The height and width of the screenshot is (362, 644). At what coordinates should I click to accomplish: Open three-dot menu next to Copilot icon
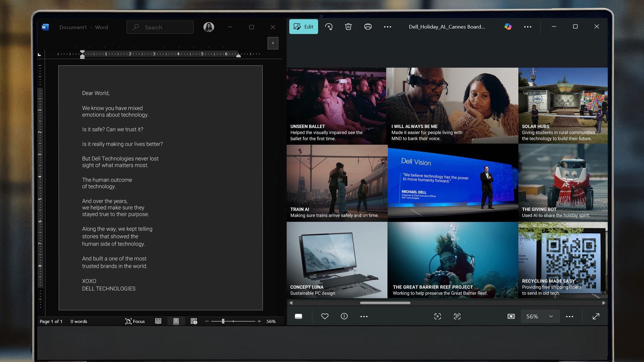(528, 27)
